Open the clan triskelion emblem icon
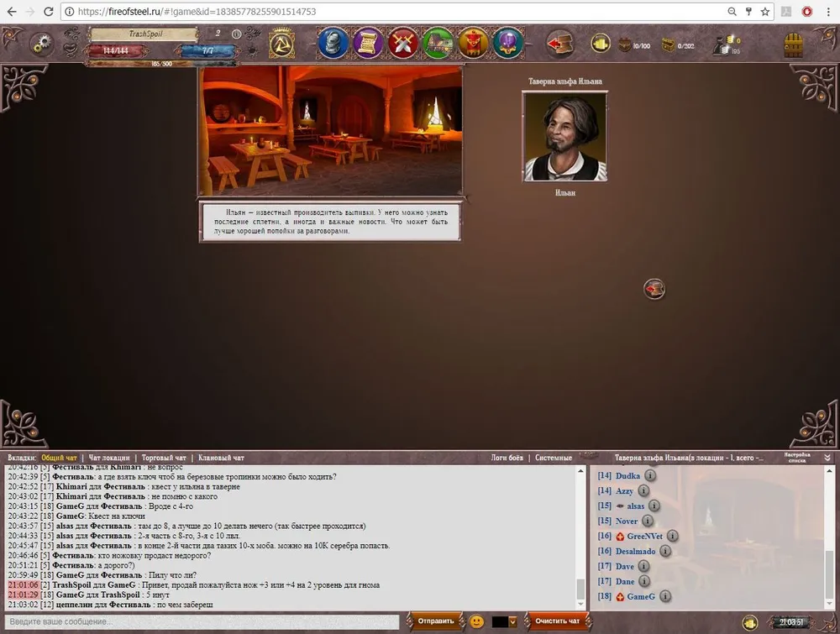 281,44
